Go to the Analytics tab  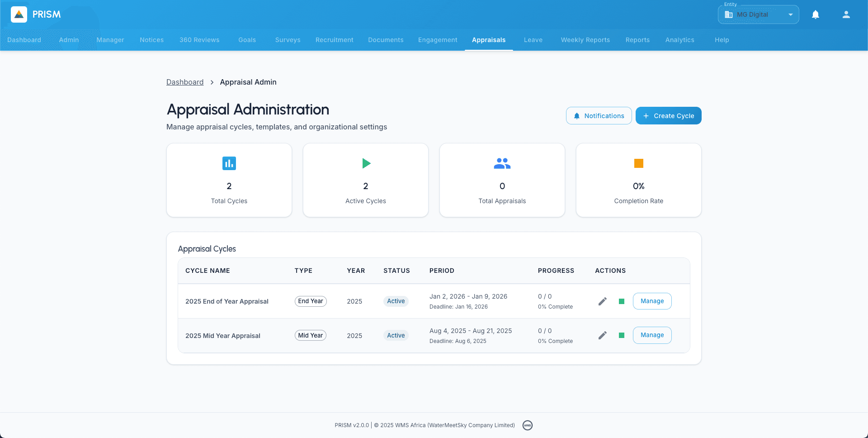click(679, 40)
